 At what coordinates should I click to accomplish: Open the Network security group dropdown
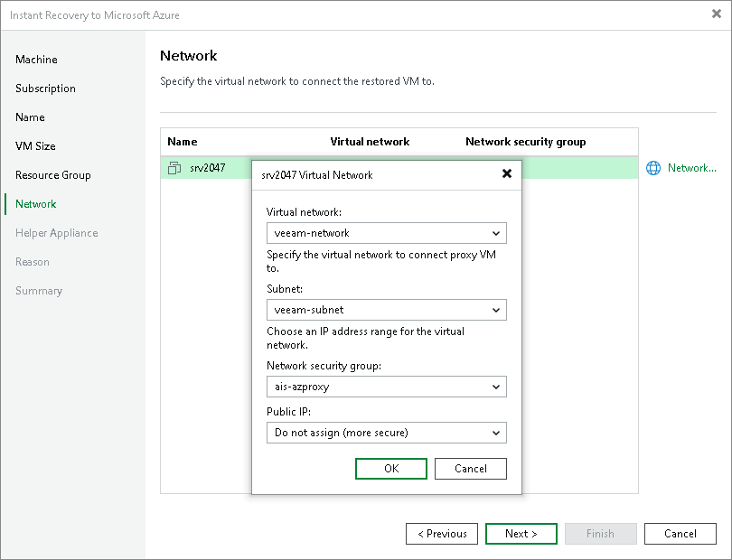pyautogui.click(x=496, y=386)
